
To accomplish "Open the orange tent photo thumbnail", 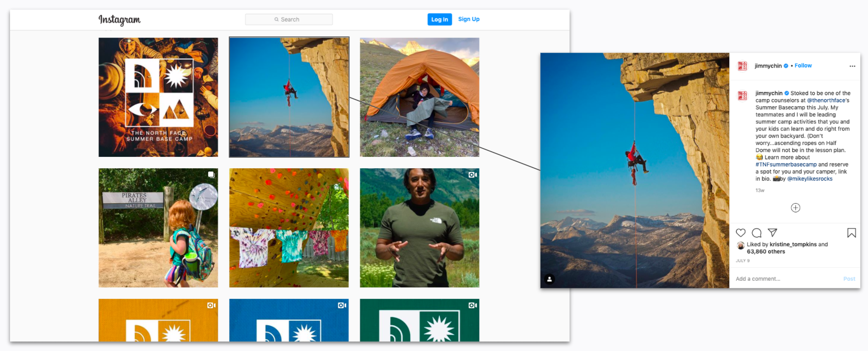I will click(x=420, y=98).
